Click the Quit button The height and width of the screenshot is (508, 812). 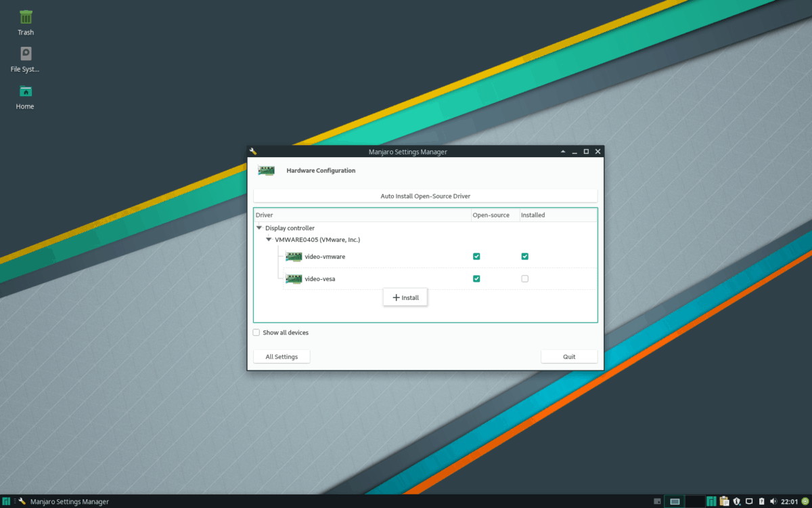[x=569, y=356]
